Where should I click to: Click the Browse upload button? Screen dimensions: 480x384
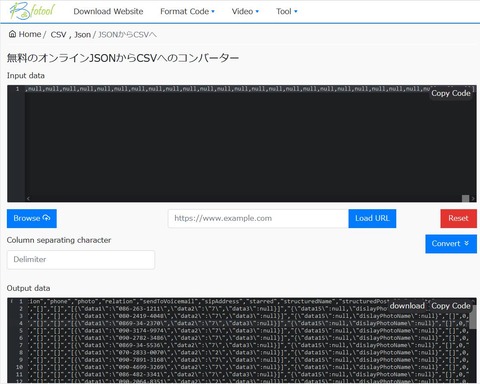(x=32, y=218)
